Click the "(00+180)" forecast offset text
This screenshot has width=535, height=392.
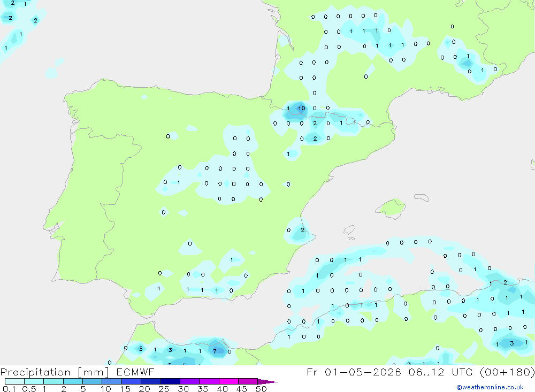507,372
